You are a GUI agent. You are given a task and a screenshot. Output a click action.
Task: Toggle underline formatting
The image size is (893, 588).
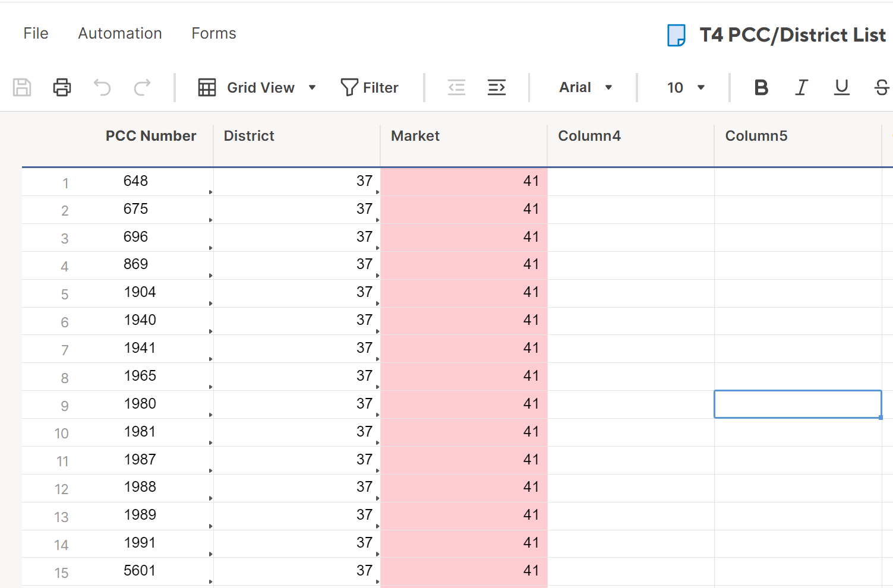coord(841,87)
